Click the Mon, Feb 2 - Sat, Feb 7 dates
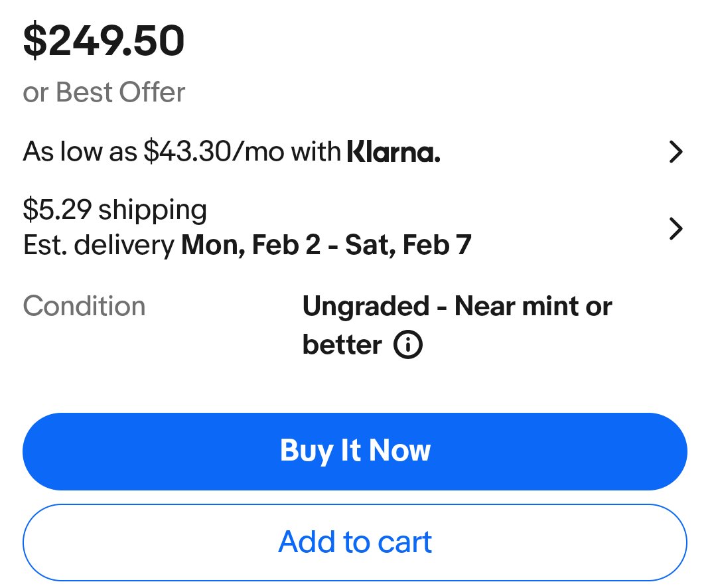Image resolution: width=712 pixels, height=588 pixels. pyautogui.click(x=326, y=246)
